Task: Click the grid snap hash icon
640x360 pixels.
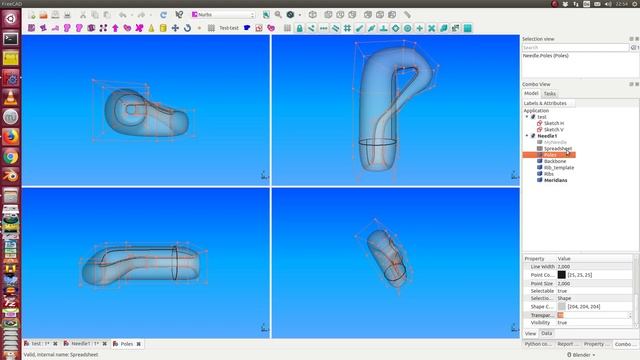Action: [347, 28]
